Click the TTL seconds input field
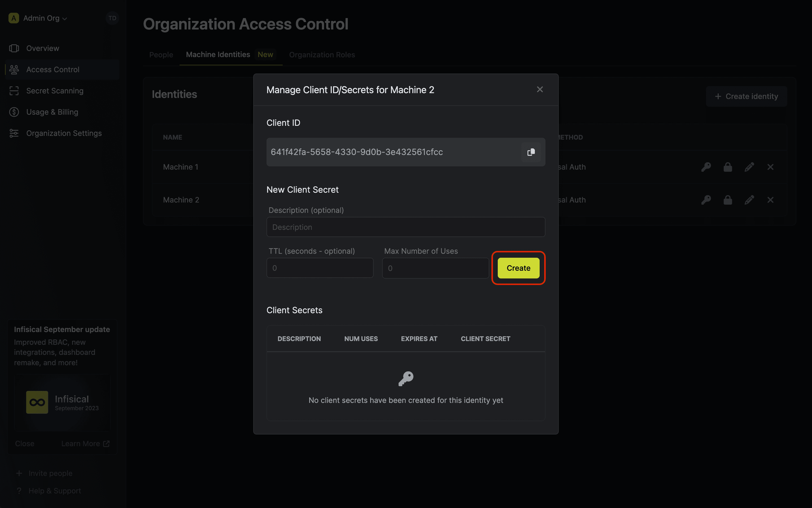The height and width of the screenshot is (508, 812). tap(320, 268)
